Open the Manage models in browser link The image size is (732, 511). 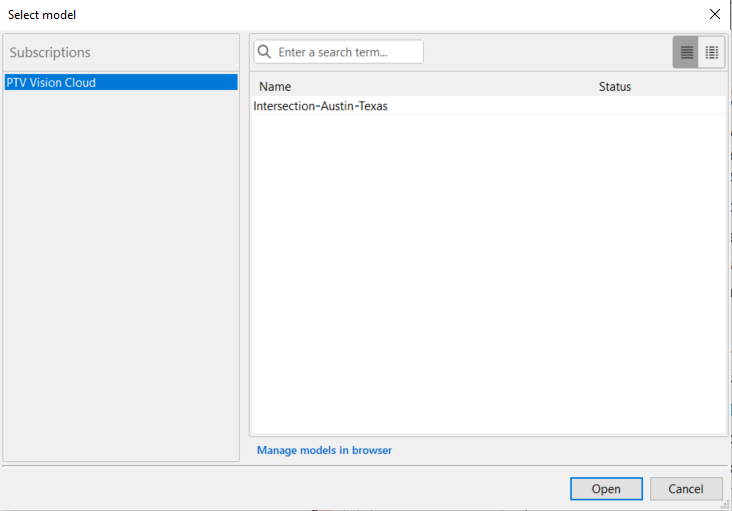[324, 450]
